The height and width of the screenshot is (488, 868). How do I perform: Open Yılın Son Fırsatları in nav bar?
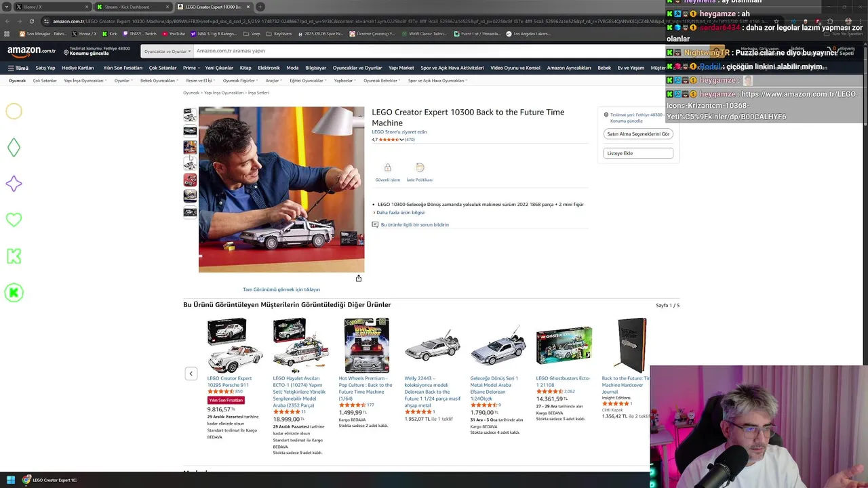(x=123, y=68)
